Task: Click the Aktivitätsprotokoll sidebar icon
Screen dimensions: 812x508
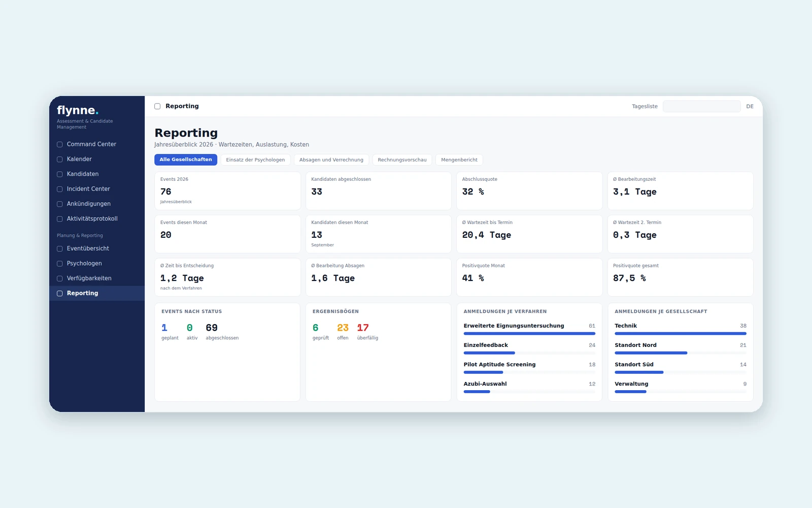Action: 59,219
